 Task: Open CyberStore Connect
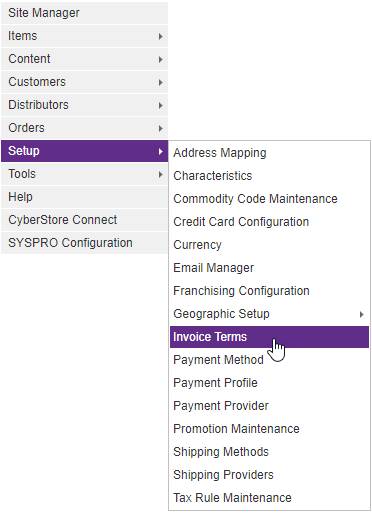[84, 220]
